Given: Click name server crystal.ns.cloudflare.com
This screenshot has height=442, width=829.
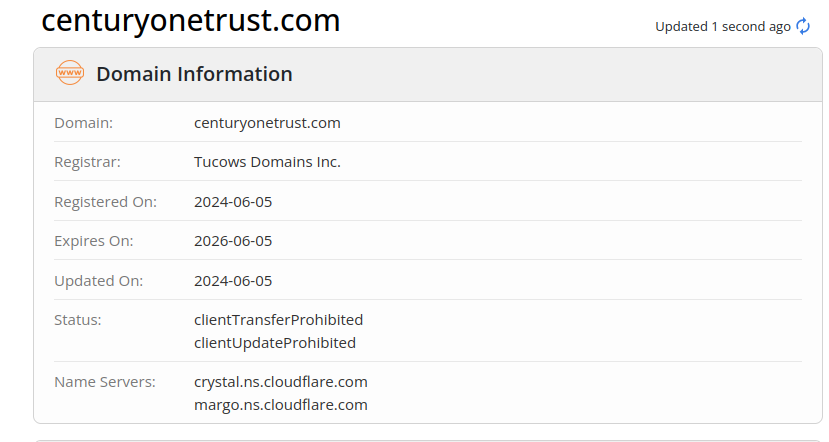Looking at the screenshot, I should click(280, 382).
